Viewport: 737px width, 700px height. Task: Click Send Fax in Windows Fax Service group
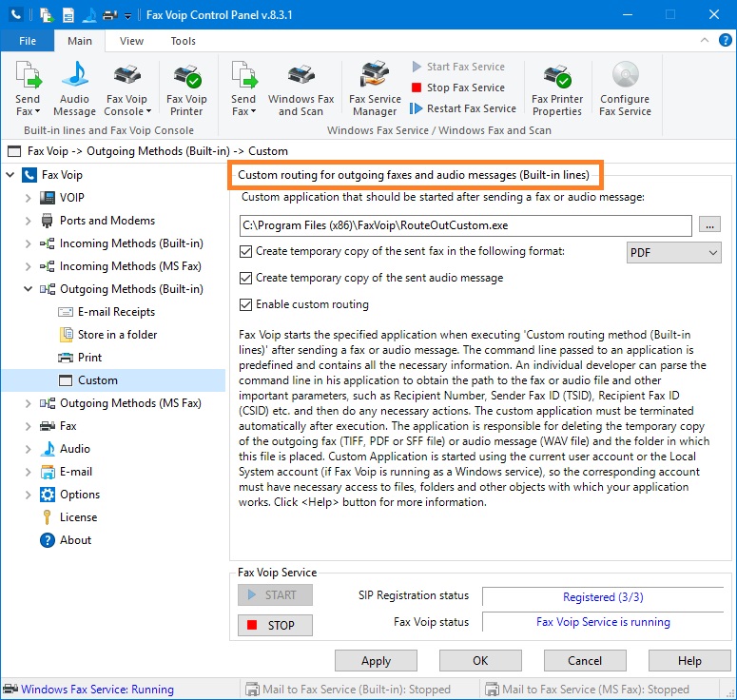[x=243, y=87]
